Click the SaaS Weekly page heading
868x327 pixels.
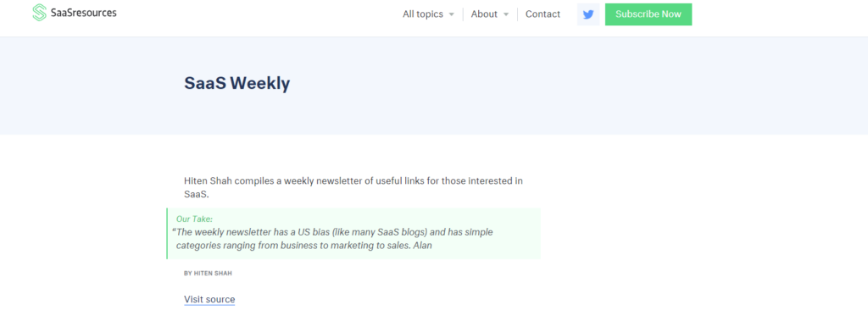pos(237,83)
